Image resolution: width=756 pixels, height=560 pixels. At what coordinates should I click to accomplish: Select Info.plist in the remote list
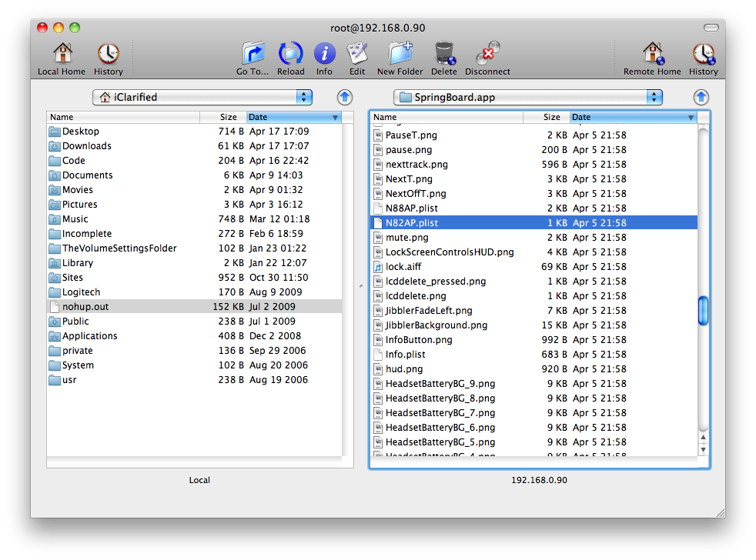coord(405,355)
